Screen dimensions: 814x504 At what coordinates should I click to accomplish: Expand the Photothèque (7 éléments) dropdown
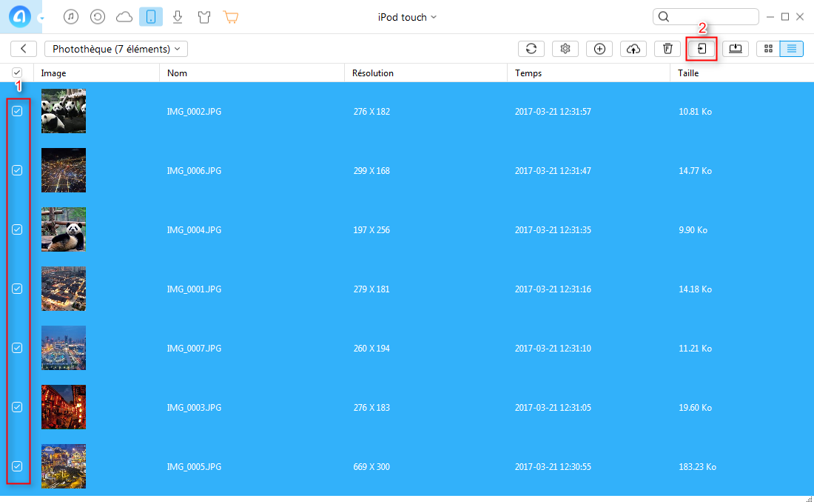[116, 49]
